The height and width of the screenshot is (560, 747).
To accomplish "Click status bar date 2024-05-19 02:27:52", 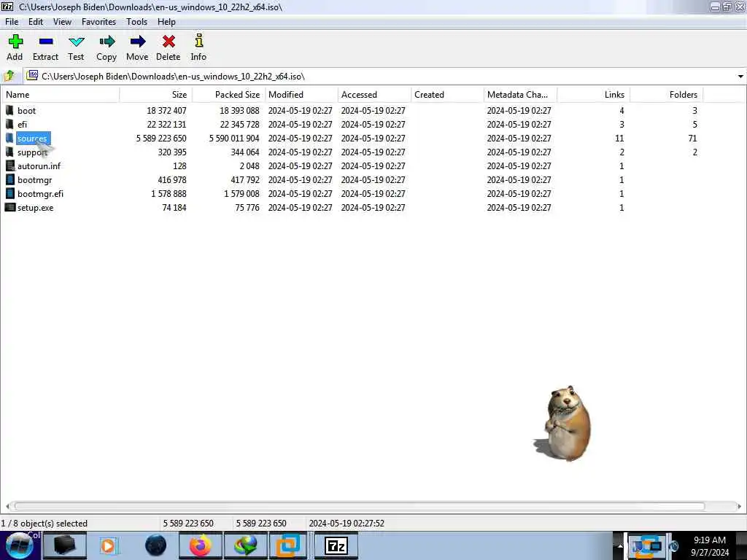I will tap(347, 524).
